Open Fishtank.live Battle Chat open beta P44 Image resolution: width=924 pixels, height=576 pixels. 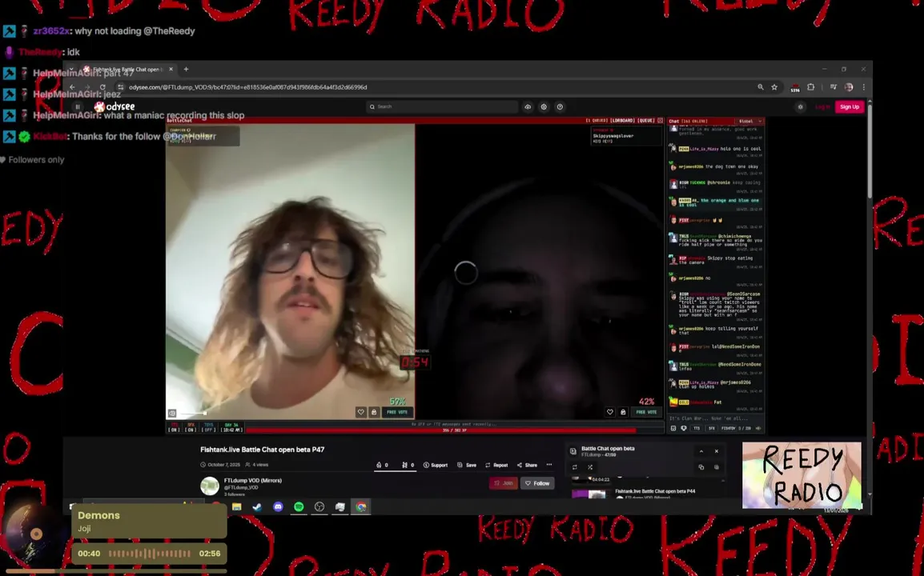click(x=655, y=491)
